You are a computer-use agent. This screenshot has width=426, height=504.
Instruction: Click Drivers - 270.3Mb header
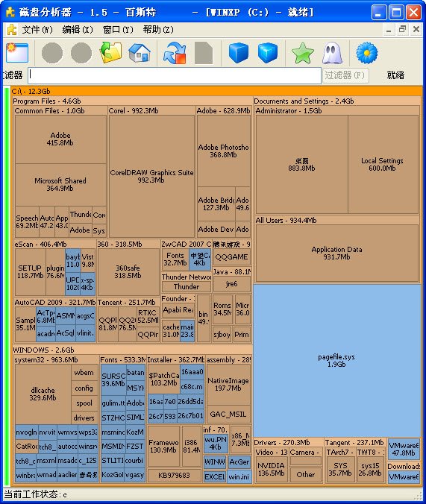(282, 443)
